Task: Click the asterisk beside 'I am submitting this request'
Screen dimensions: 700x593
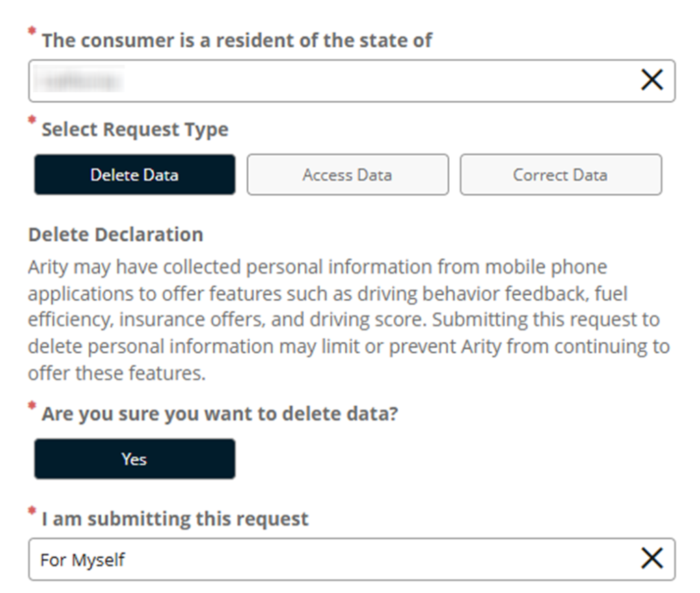Action: pos(31,511)
